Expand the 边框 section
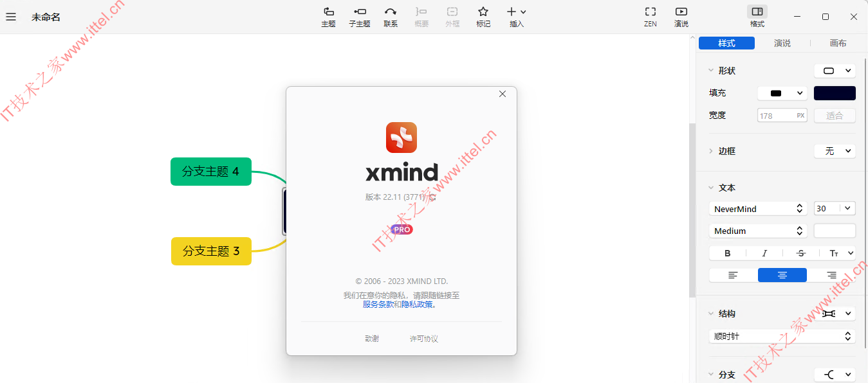Viewport: 868px width, 383px height. tap(711, 151)
